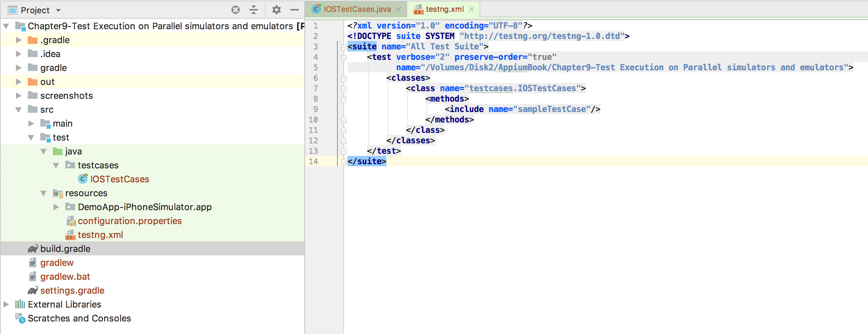Viewport: 868px width, 334px height.
Task: Expand the screenshots folder
Action: pos(19,96)
